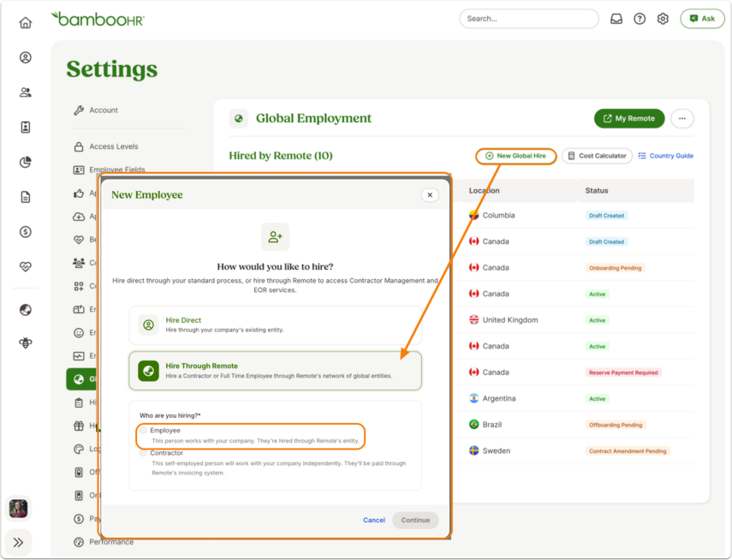
Task: Click the Account wrench icon
Action: (79, 110)
